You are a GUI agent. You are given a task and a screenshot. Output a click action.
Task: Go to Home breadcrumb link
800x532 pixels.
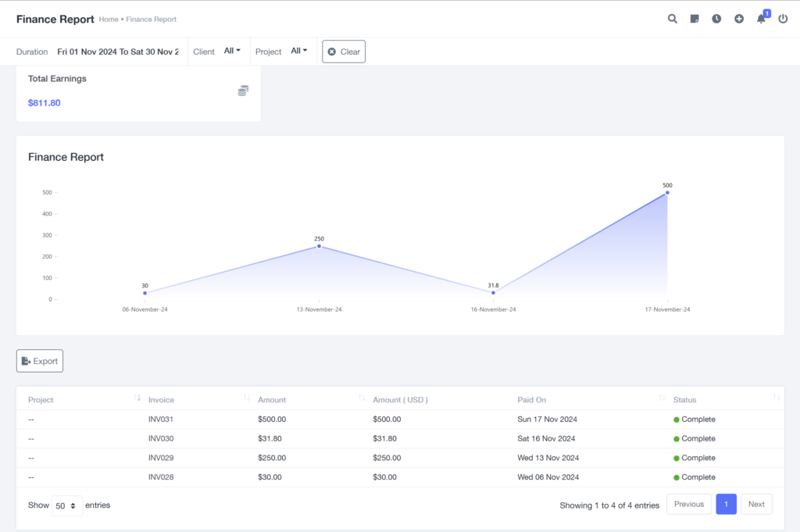[x=109, y=20]
